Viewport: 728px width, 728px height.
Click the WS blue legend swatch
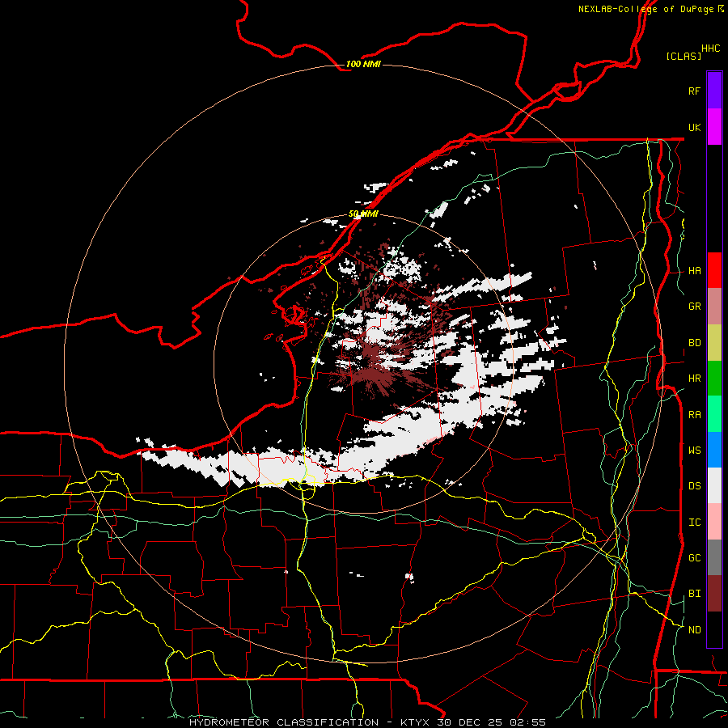[x=714, y=450]
